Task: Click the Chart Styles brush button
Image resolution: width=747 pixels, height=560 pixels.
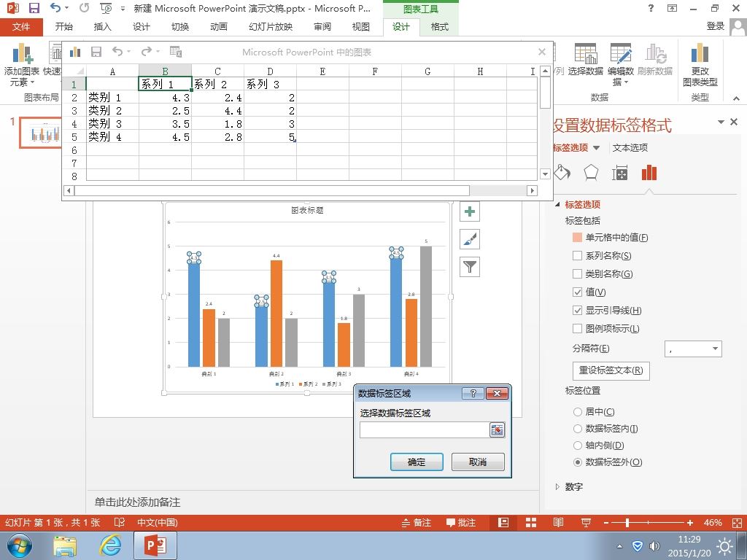Action: 470,239
